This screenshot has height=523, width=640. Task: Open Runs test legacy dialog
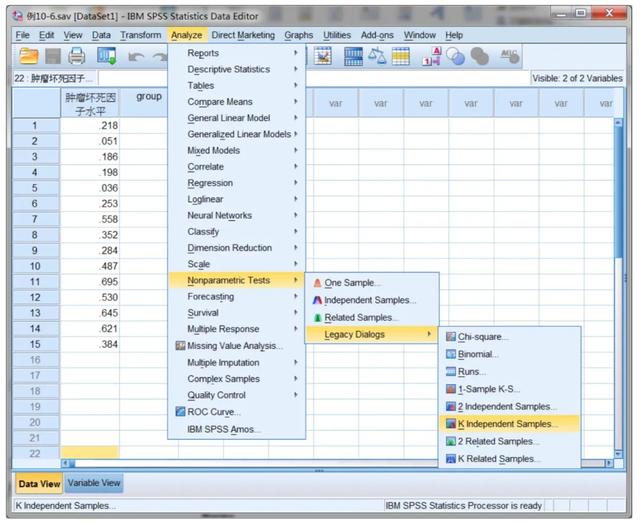[509, 372]
